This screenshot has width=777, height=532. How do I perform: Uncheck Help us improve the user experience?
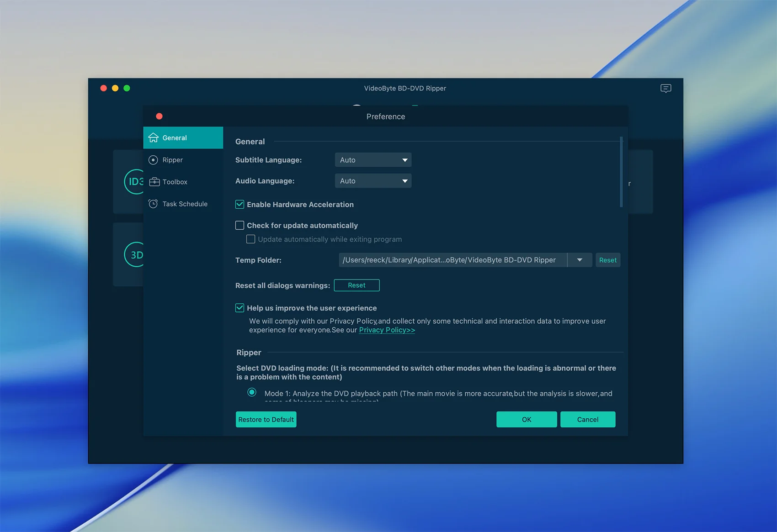[x=240, y=308]
